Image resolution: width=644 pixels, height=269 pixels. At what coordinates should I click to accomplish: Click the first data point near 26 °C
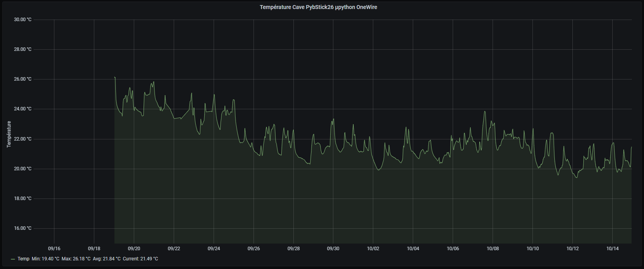[x=115, y=77]
